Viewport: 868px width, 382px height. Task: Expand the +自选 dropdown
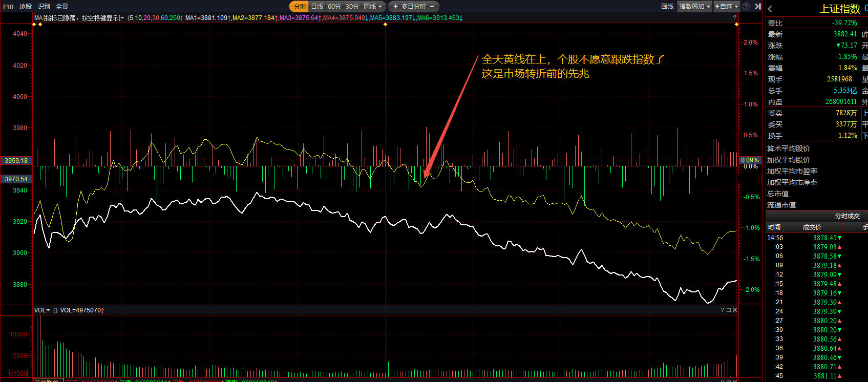[727, 7]
